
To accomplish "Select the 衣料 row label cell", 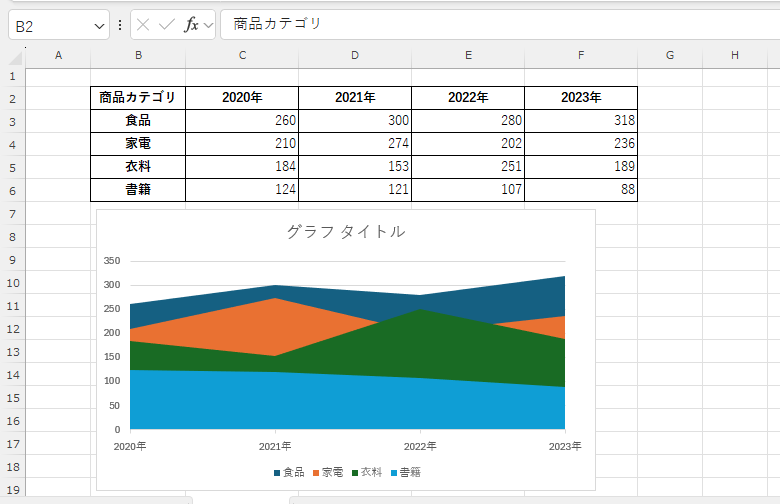I will [x=138, y=167].
